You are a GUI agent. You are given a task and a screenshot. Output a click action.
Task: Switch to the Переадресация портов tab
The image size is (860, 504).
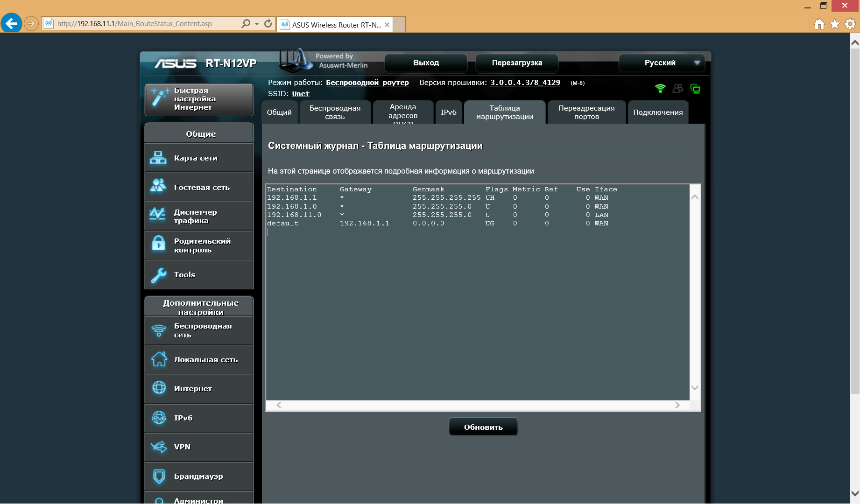(586, 112)
